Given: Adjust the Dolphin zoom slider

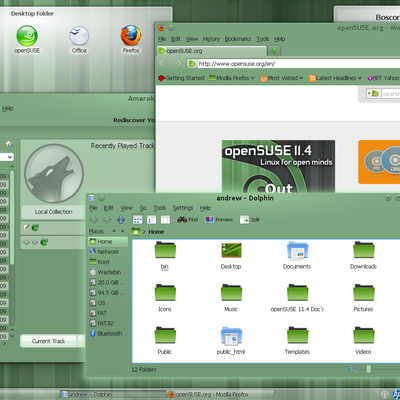Looking at the screenshot, I should (368, 369).
